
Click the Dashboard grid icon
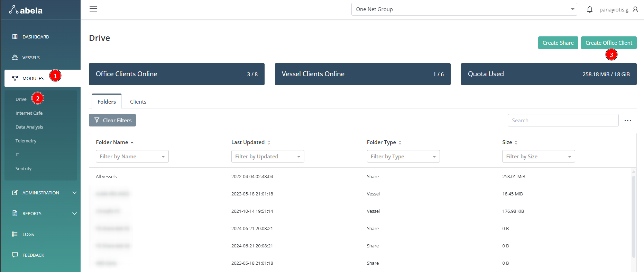click(15, 36)
